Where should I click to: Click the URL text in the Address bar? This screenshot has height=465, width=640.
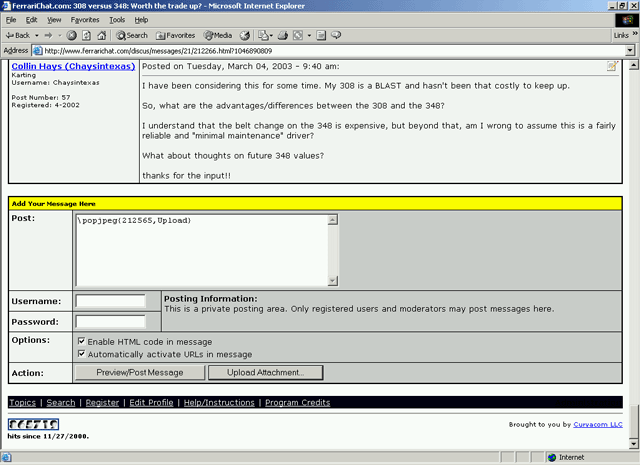coord(158,51)
